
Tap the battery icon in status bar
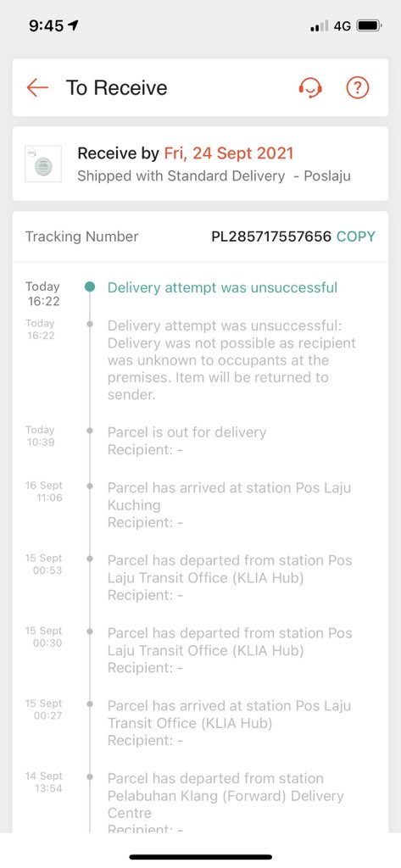pyautogui.click(x=368, y=25)
